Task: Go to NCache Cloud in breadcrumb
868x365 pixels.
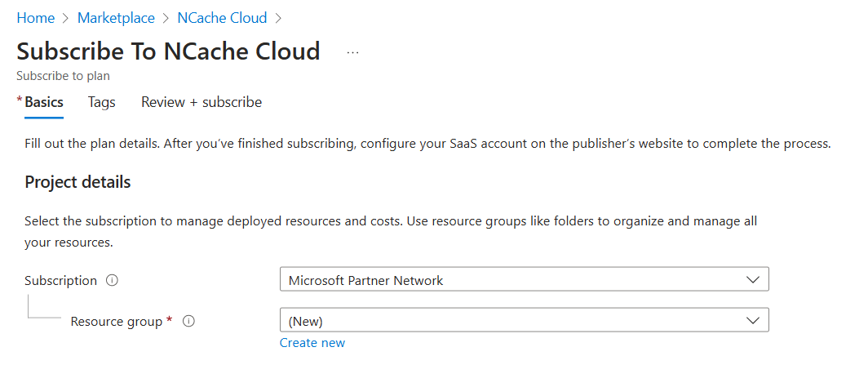Action: pyautogui.click(x=222, y=18)
